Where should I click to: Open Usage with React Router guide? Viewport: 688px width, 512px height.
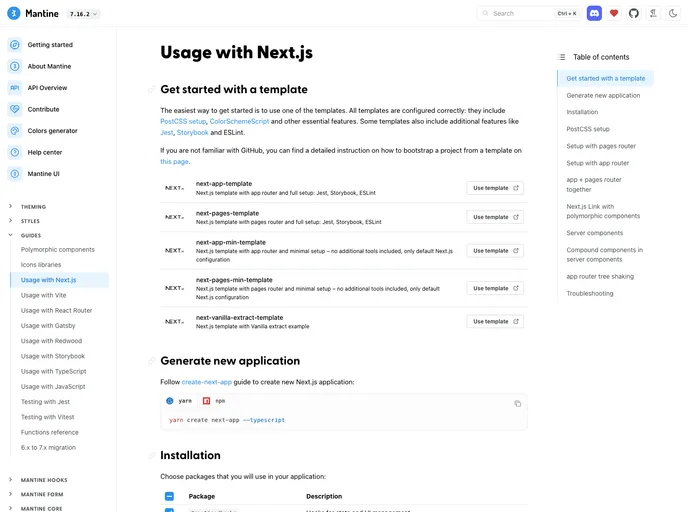56,311
